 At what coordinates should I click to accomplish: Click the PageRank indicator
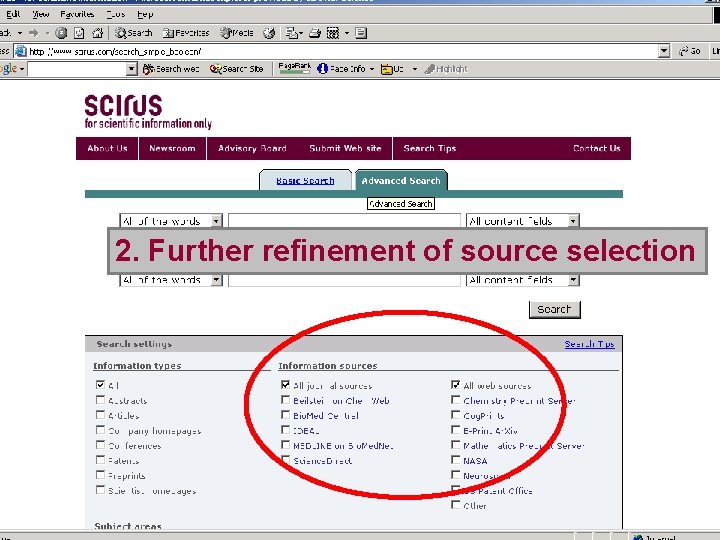pos(294,68)
